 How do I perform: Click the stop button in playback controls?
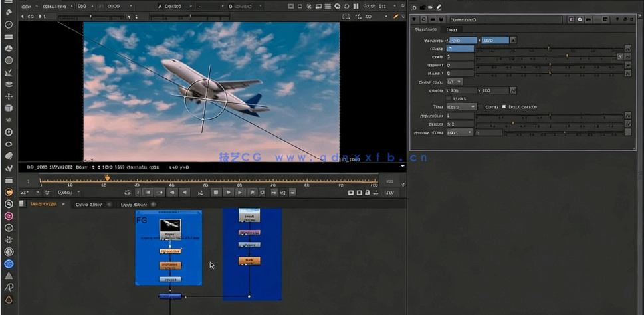tap(215, 193)
